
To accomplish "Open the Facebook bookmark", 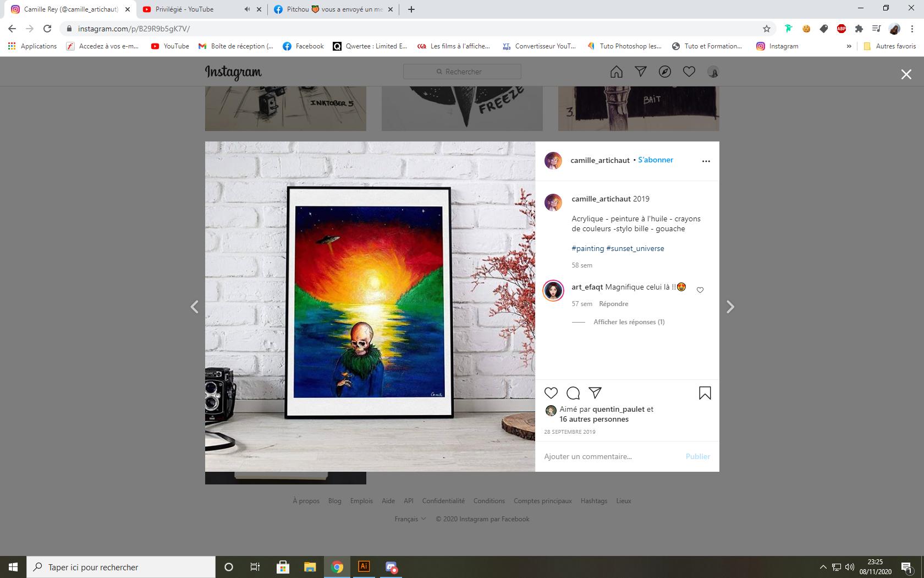I will tap(304, 46).
